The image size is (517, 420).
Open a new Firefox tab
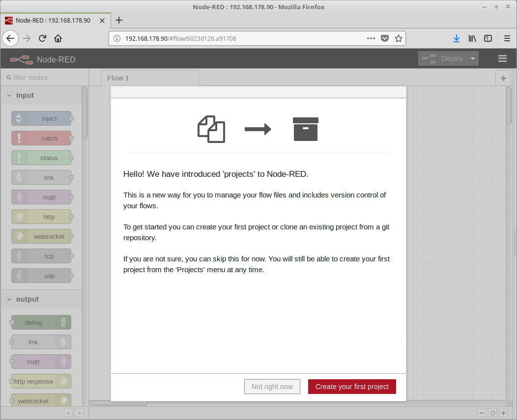click(118, 20)
